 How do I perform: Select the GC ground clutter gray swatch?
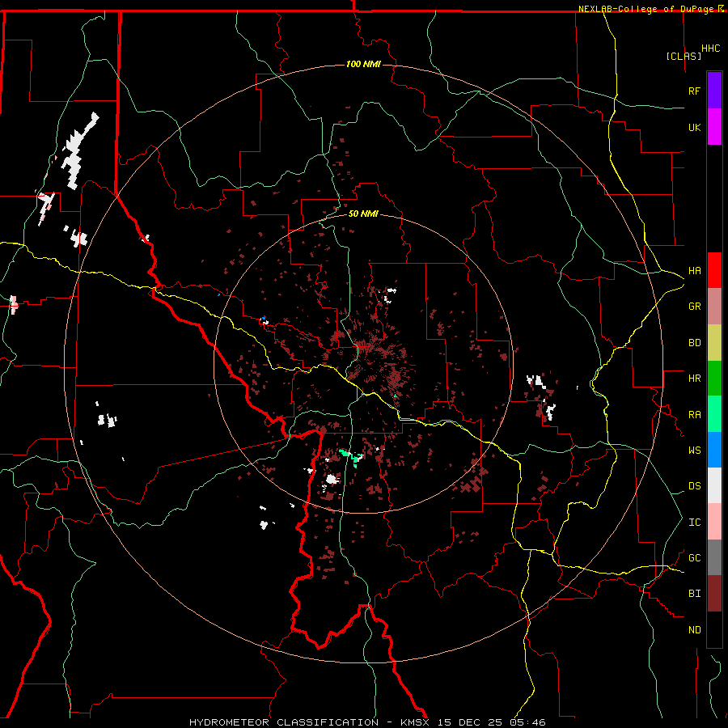(x=714, y=557)
